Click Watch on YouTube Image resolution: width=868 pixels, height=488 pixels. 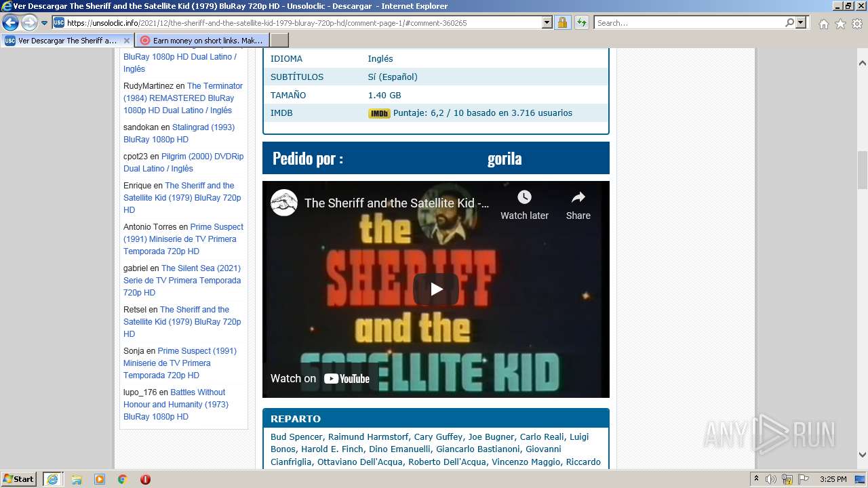click(x=320, y=378)
